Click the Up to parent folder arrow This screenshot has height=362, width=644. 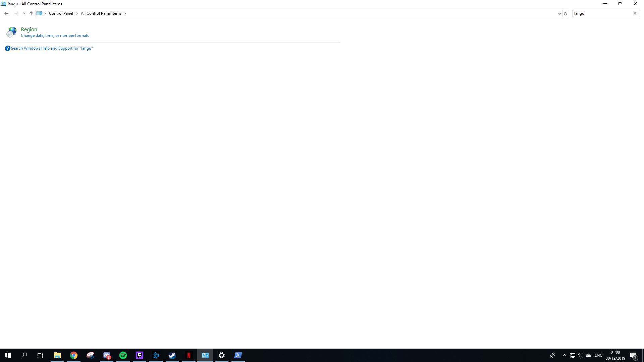(31, 13)
